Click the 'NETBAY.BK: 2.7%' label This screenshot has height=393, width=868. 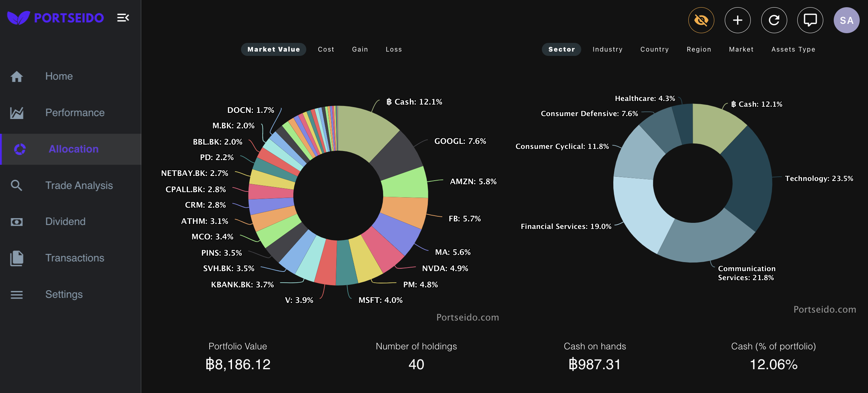click(194, 173)
